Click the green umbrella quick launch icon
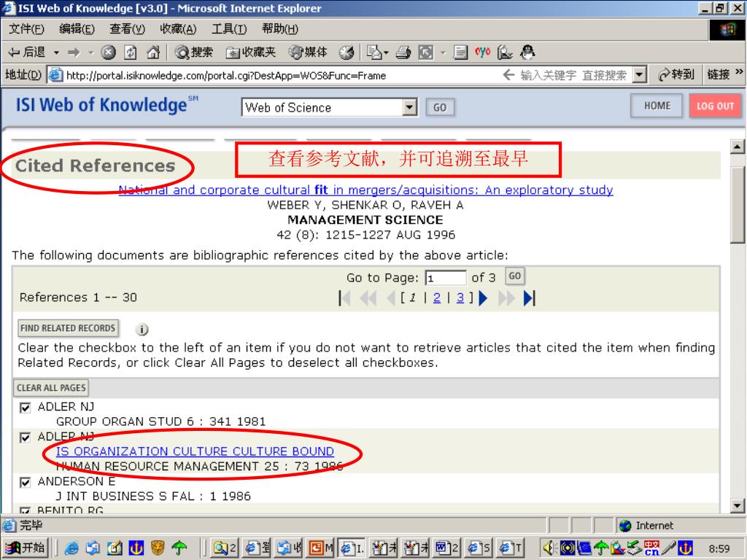The image size is (747, 560). pyautogui.click(x=179, y=548)
